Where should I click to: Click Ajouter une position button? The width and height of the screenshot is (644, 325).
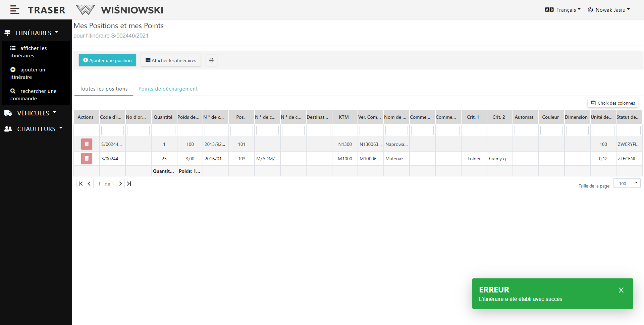(107, 60)
